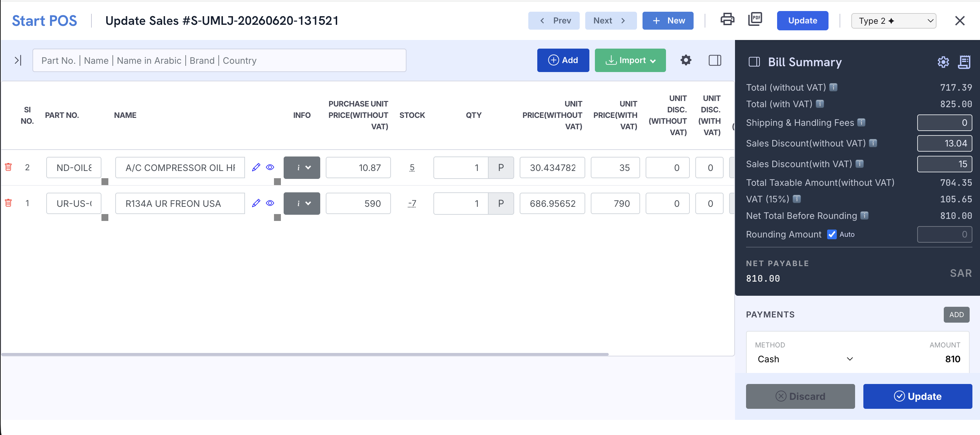Click info icon beside Net Total Before Rounding
This screenshot has width=980, height=435.
tap(864, 215)
